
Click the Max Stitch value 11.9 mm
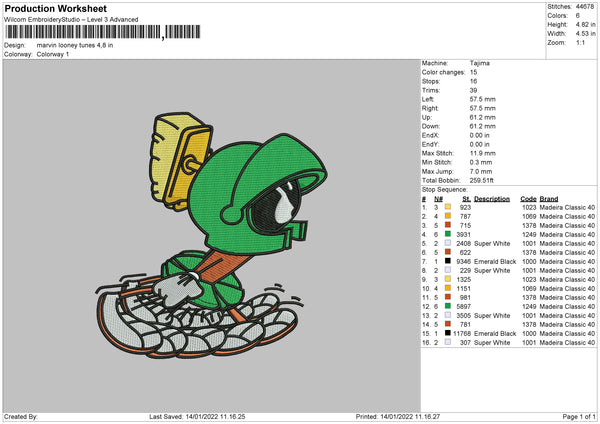[483, 153]
